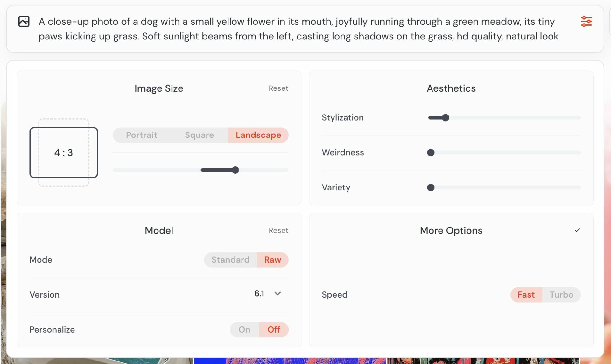
Task: Reset the Image Size settings
Action: pos(278,88)
